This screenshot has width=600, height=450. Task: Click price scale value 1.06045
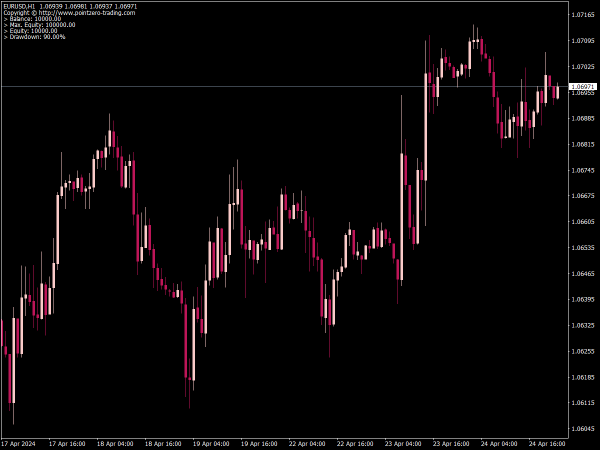click(x=583, y=429)
